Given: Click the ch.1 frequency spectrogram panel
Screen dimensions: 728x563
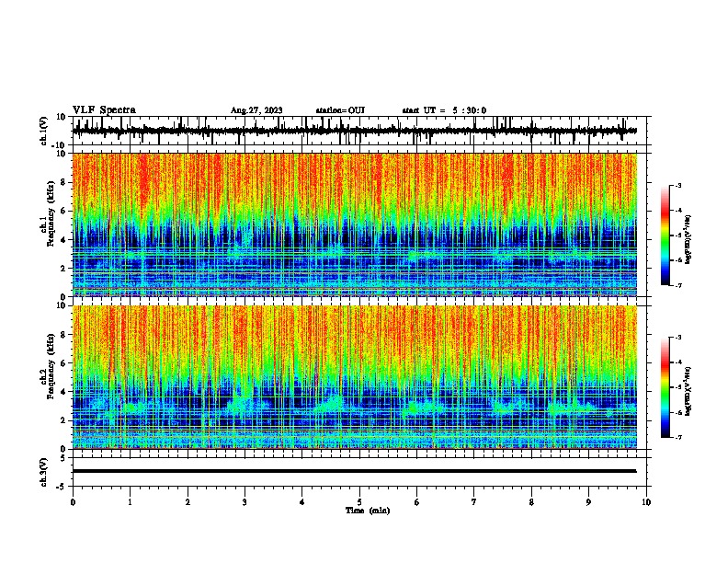Looking at the screenshot, I should 355,224.
